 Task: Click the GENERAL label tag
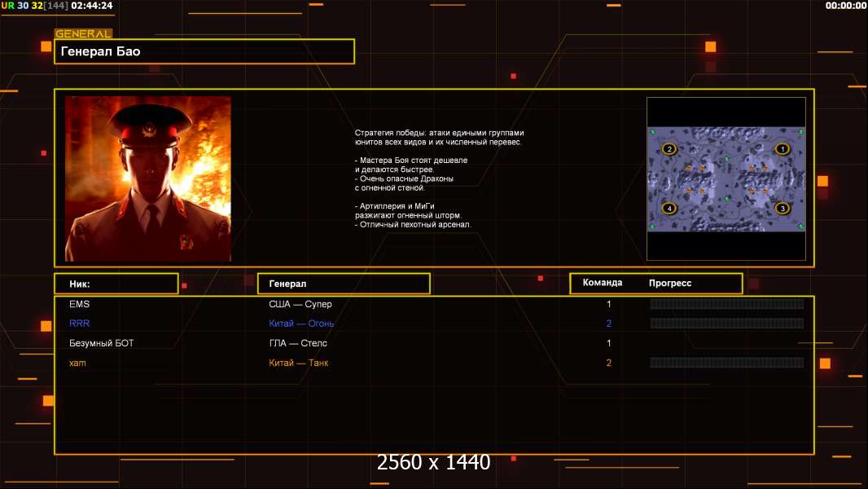coord(84,33)
